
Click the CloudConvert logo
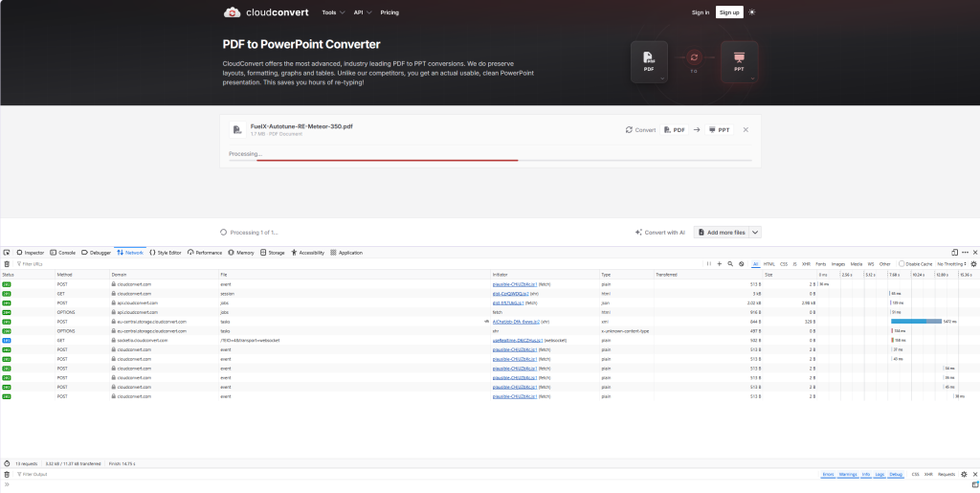(266, 12)
